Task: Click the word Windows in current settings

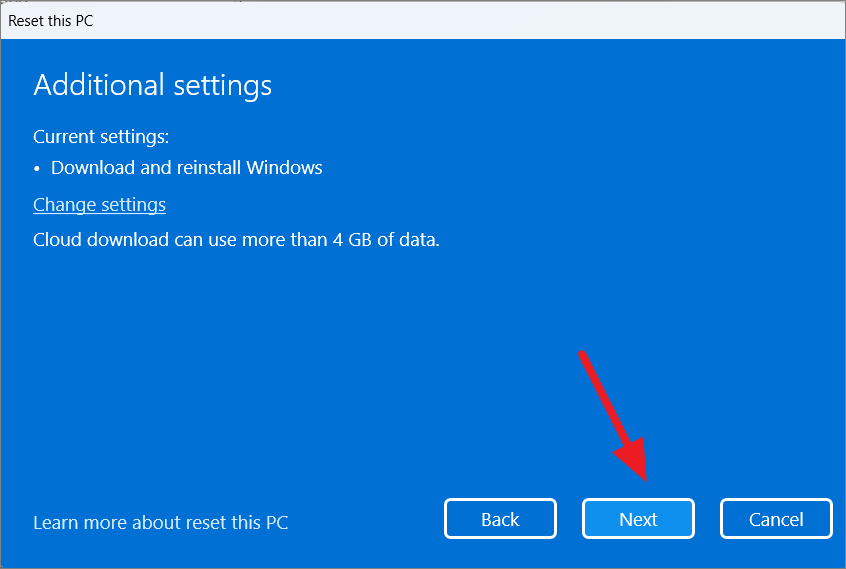Action: click(284, 168)
